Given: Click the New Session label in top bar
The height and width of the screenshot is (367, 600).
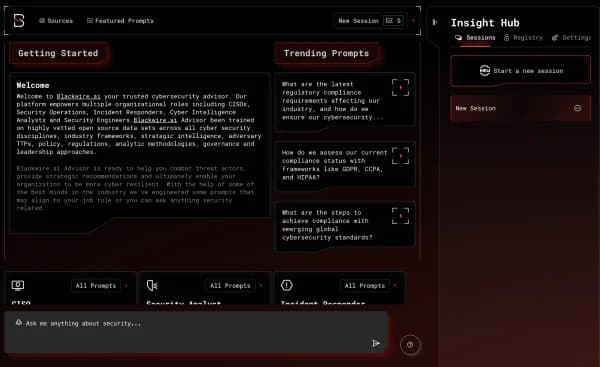Looking at the screenshot, I should (x=358, y=21).
